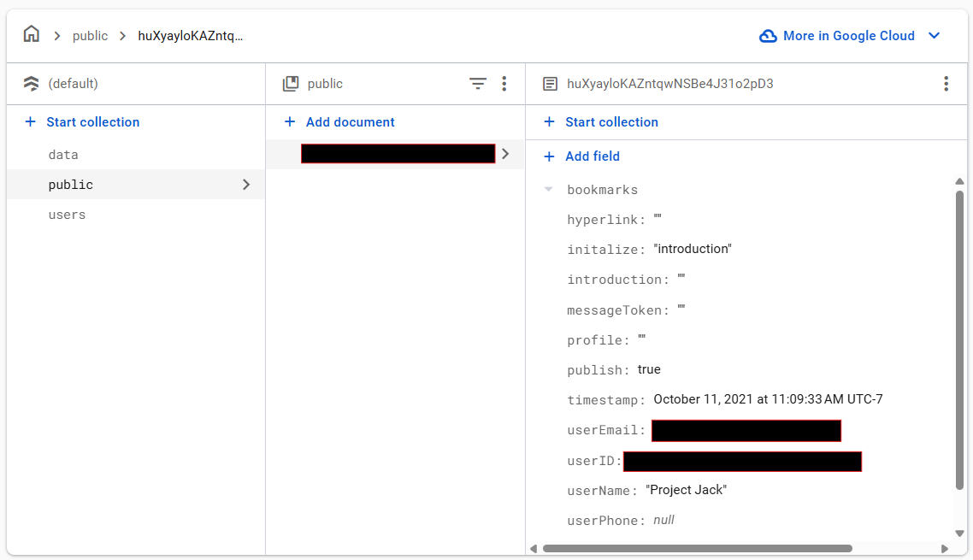Click the Google Cloud icon
Image resolution: width=973 pixels, height=560 pixels.
(x=768, y=36)
